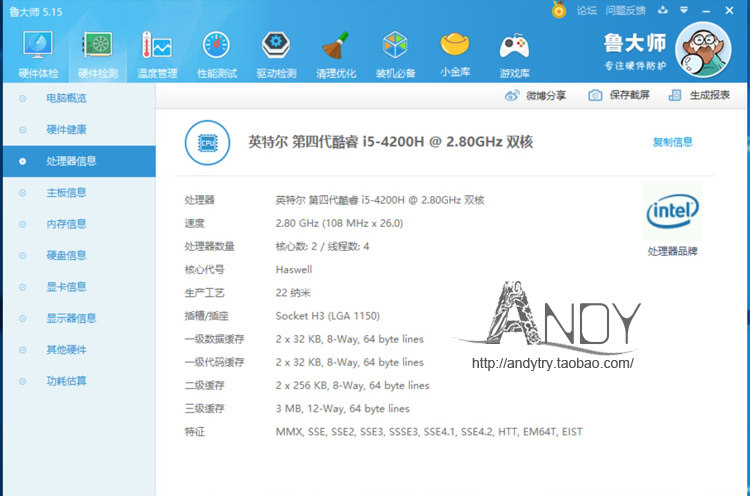
Task: Click the camera icon for 保存截屏
Action: coord(595,95)
